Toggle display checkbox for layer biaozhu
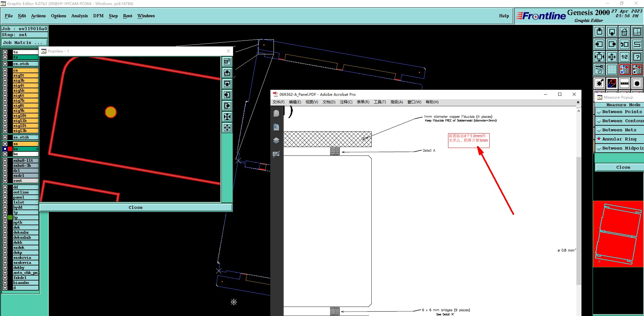The width and height of the screenshot is (644, 316). 5,283
